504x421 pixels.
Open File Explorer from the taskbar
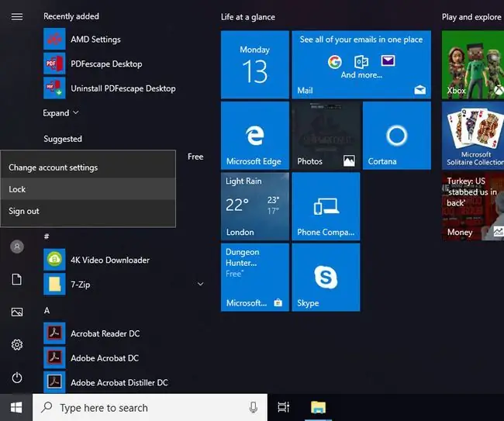(x=318, y=408)
